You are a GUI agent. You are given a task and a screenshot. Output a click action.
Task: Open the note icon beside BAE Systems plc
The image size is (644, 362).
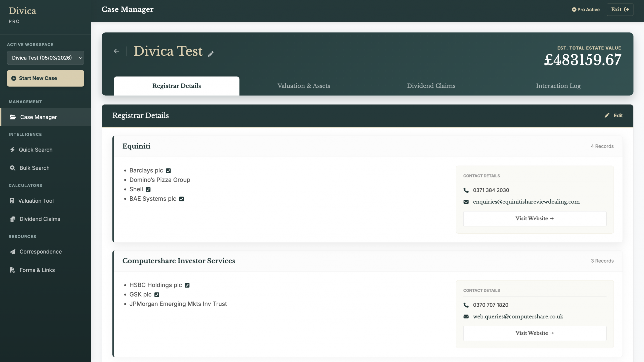pos(181,199)
